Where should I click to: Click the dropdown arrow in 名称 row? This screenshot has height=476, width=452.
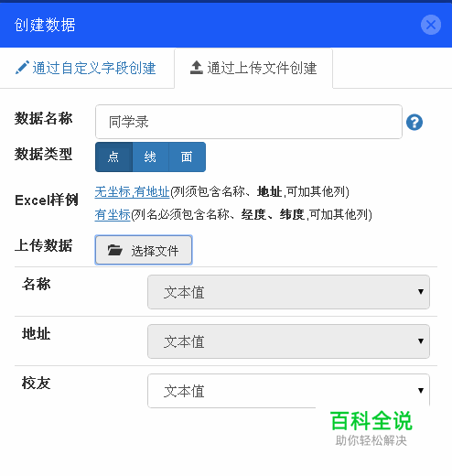(421, 292)
